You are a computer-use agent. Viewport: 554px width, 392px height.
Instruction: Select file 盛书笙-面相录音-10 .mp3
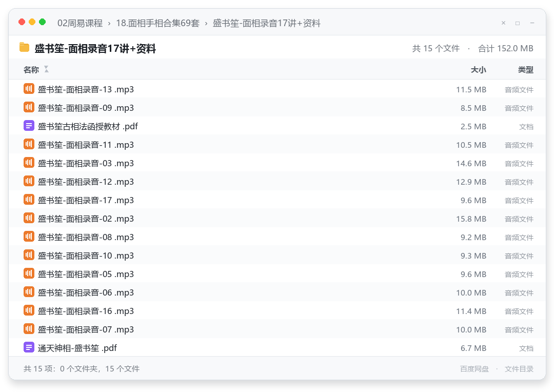point(278,256)
